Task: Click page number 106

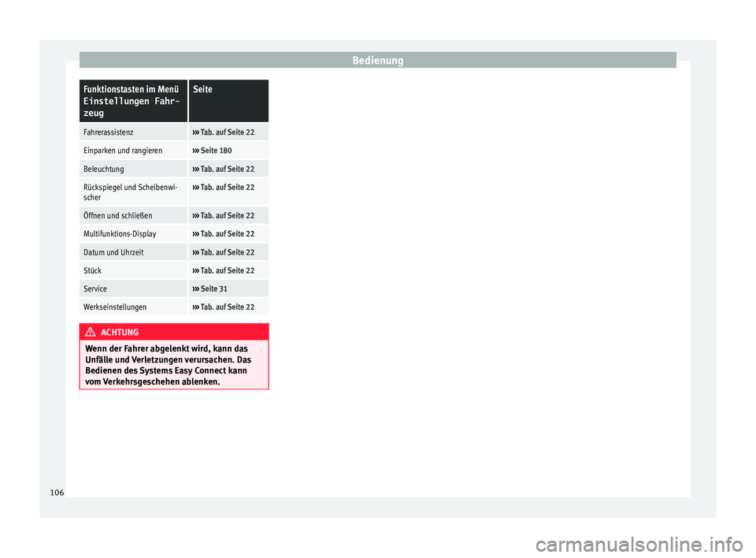Action: coord(57,493)
